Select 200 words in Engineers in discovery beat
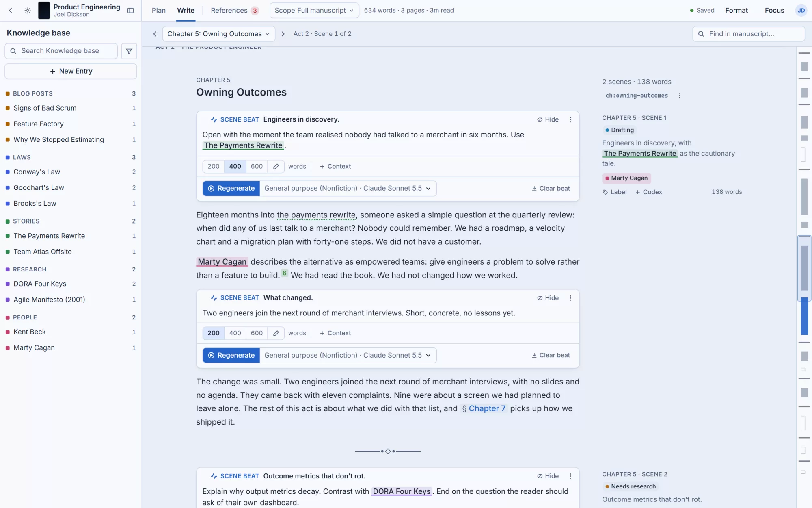 214,166
